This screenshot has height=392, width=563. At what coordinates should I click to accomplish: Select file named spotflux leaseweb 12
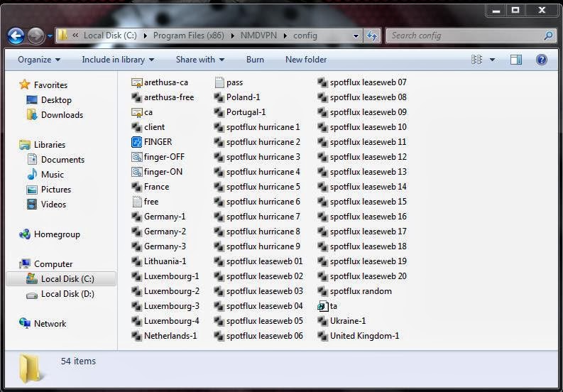point(368,157)
